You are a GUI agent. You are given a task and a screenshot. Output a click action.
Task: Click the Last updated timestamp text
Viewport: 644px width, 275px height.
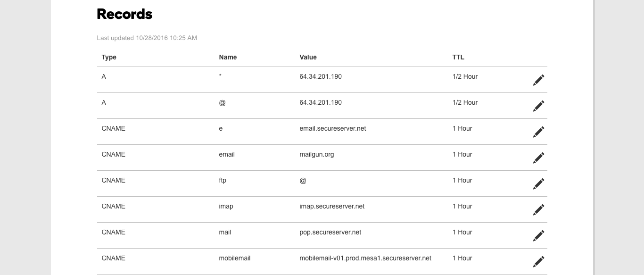(x=147, y=38)
